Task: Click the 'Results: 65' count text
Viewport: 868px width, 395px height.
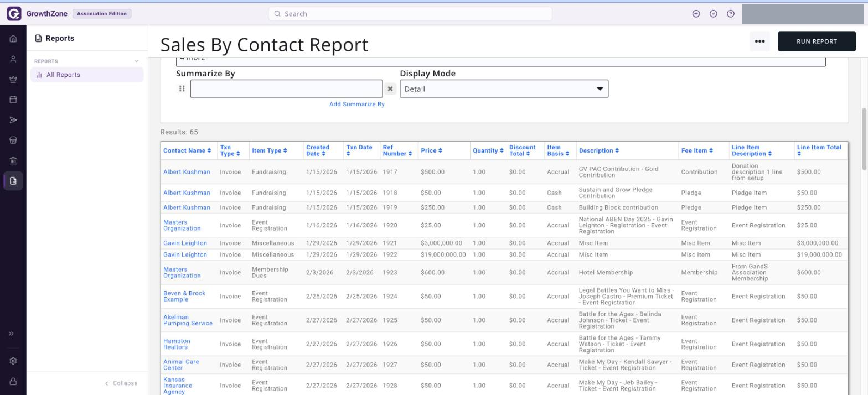Action: 179,132
